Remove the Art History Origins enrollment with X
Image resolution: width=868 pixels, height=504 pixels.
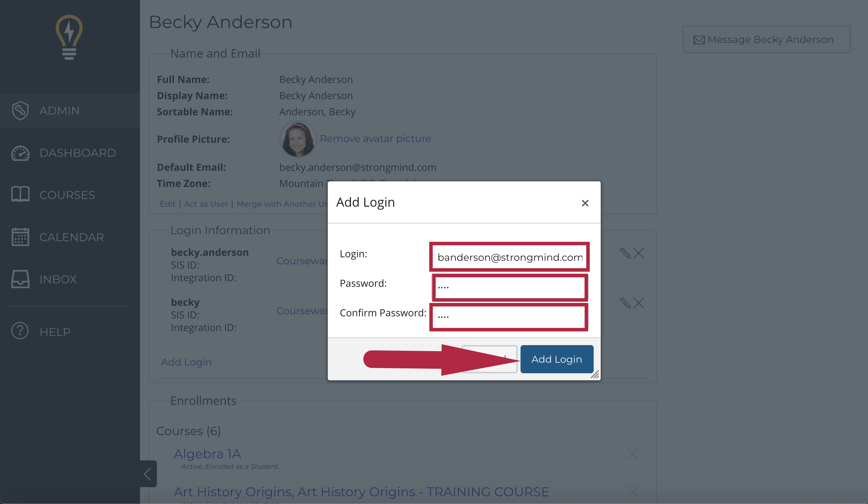pyautogui.click(x=633, y=492)
